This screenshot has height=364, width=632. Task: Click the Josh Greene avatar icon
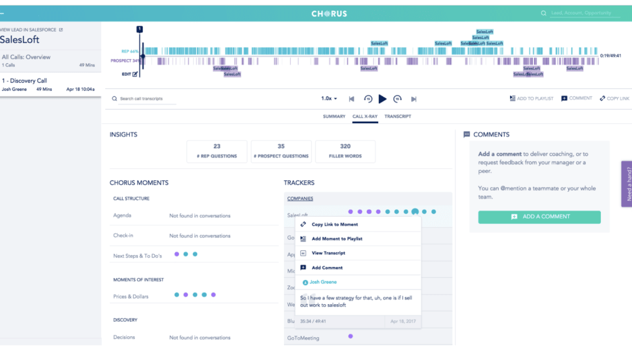(305, 283)
